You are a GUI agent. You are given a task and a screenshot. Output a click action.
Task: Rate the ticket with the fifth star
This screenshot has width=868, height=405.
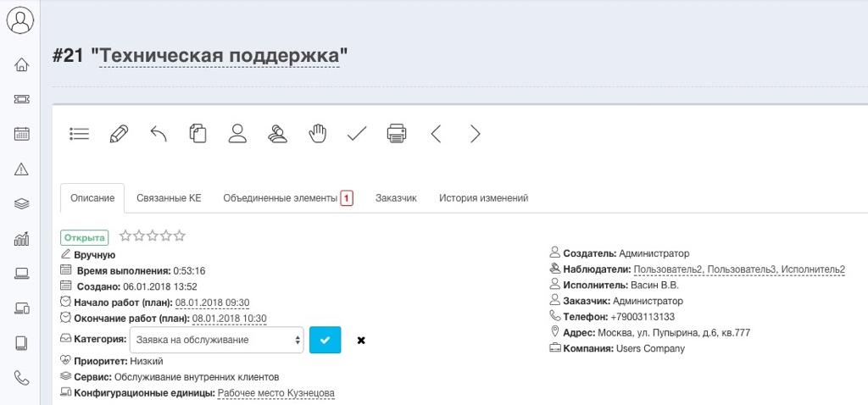click(179, 236)
